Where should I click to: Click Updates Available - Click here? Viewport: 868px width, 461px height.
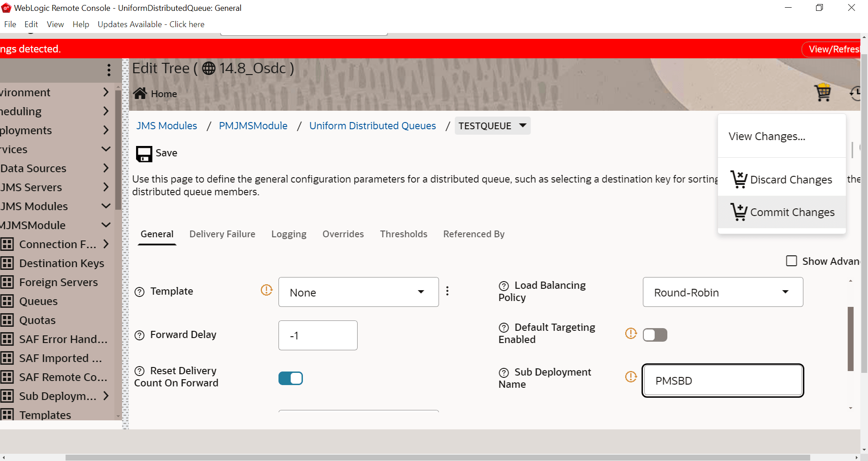151,24
